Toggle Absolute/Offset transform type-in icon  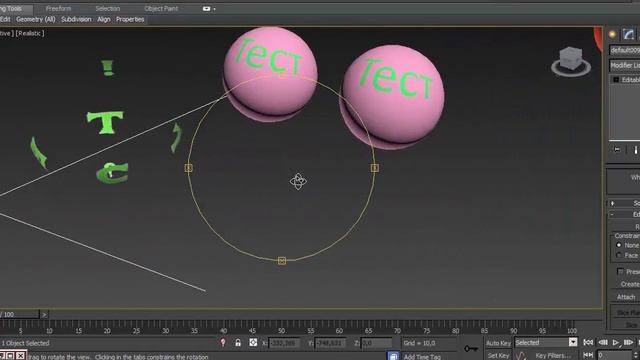(253, 343)
